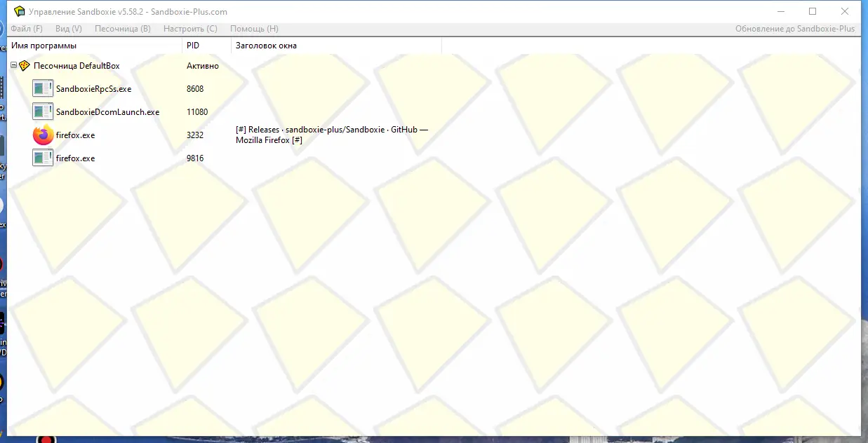
Task: Open the Настроить (C) menu
Action: pyautogui.click(x=190, y=29)
